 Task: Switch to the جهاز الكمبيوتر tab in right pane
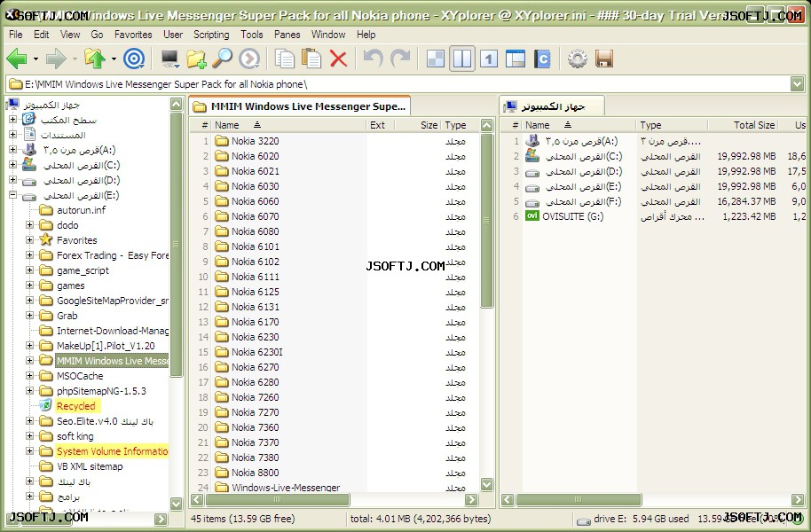pos(552,106)
